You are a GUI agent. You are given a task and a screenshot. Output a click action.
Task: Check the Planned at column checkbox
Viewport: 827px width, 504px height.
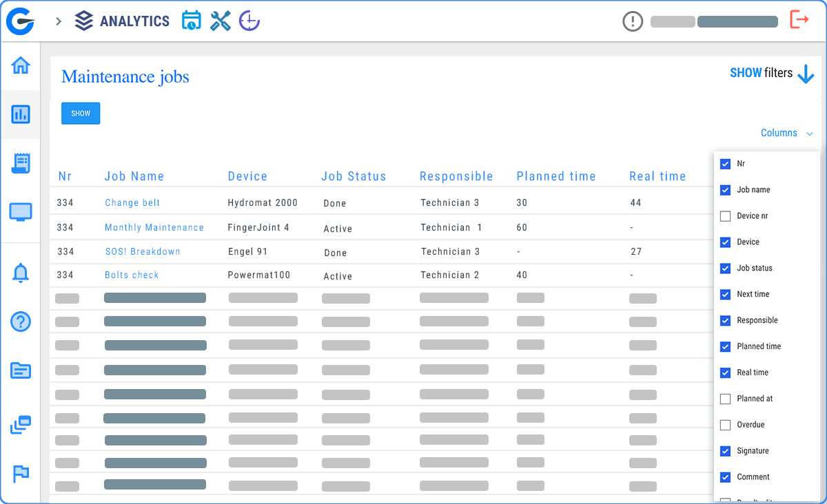(x=725, y=399)
